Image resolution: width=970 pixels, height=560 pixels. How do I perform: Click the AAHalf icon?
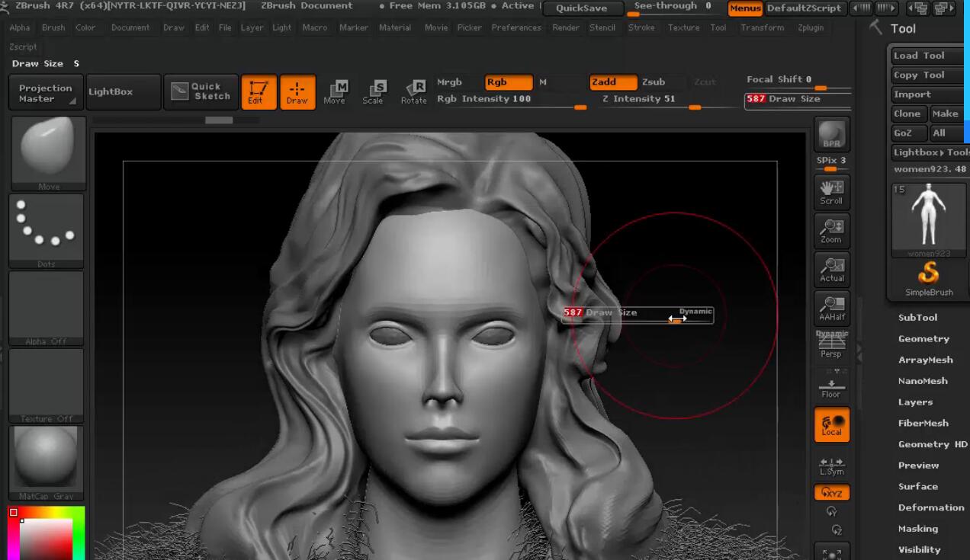(831, 308)
